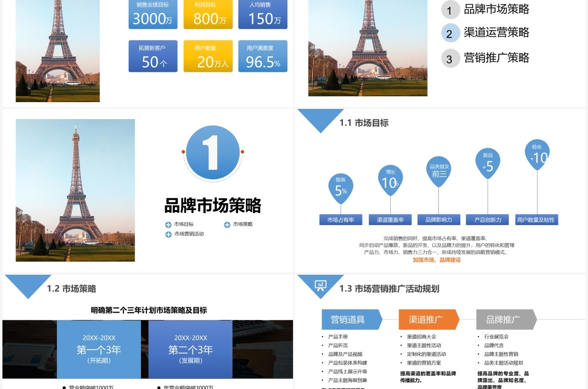Viewport: 588px width, 389px height.
Task: Click the 品牌市场策略 item in numbered list
Action: click(497, 9)
